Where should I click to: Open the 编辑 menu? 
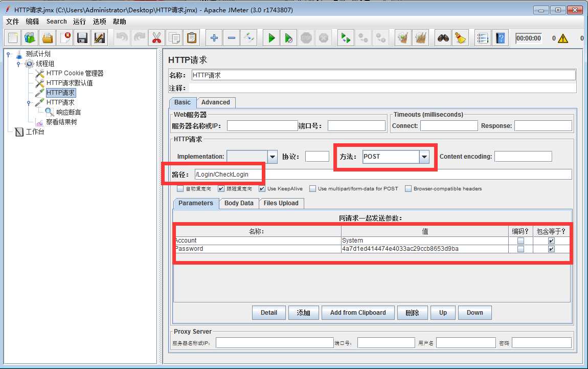tap(32, 21)
